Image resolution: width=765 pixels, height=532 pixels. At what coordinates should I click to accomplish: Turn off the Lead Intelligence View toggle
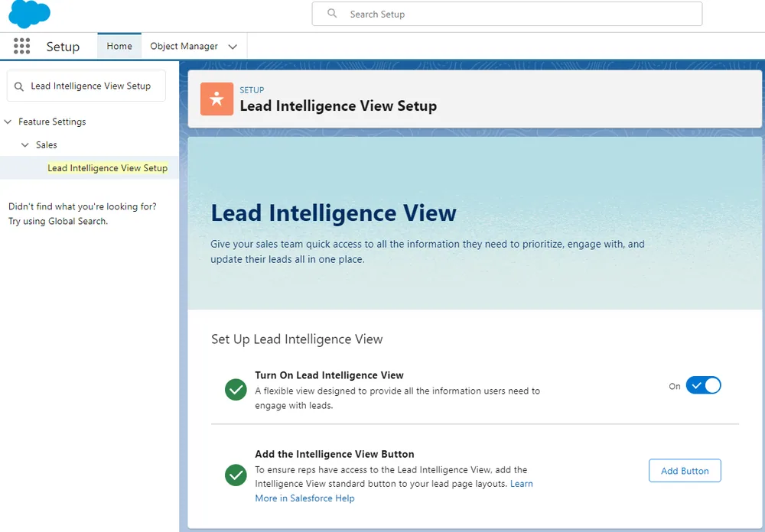[703, 385]
